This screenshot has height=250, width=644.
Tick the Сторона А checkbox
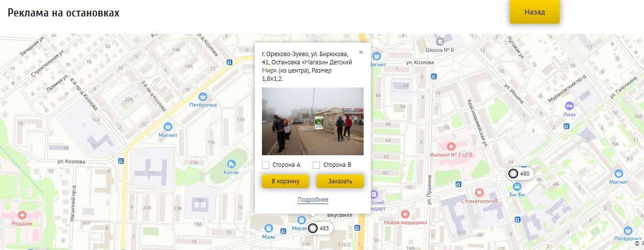265,165
